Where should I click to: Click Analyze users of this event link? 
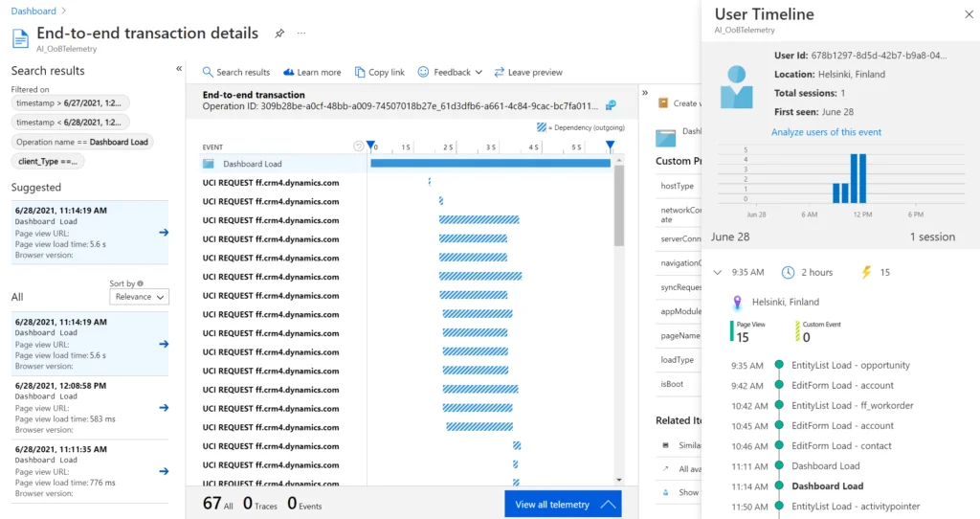826,132
